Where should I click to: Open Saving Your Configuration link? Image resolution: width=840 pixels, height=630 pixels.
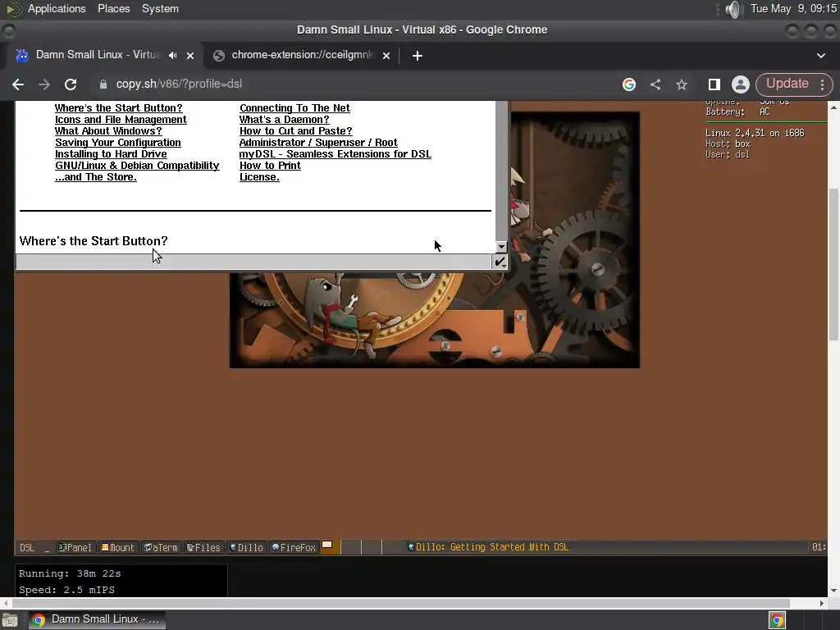click(x=118, y=143)
